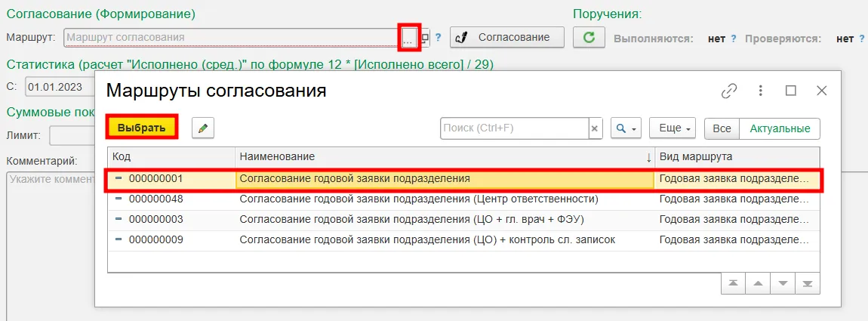Screen dimensions: 868x321
Task: Open the Еще dropdown menu
Action: tap(673, 128)
